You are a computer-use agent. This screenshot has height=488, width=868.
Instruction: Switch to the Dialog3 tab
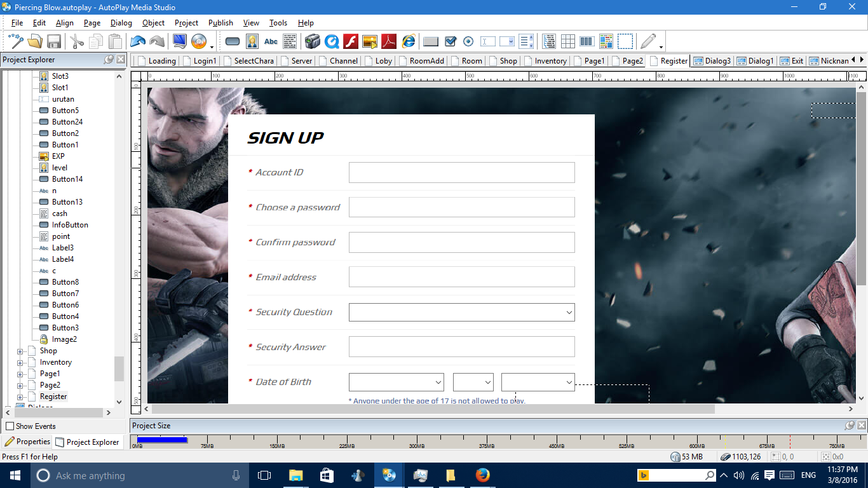coord(712,61)
